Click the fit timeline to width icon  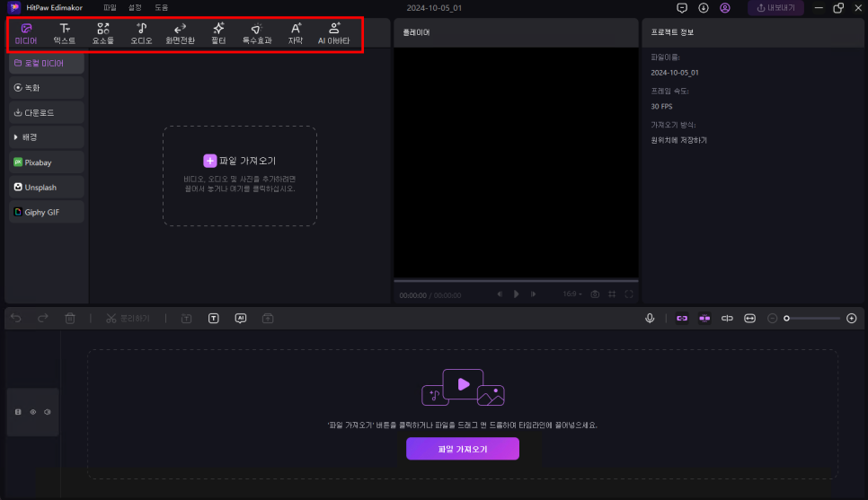750,319
